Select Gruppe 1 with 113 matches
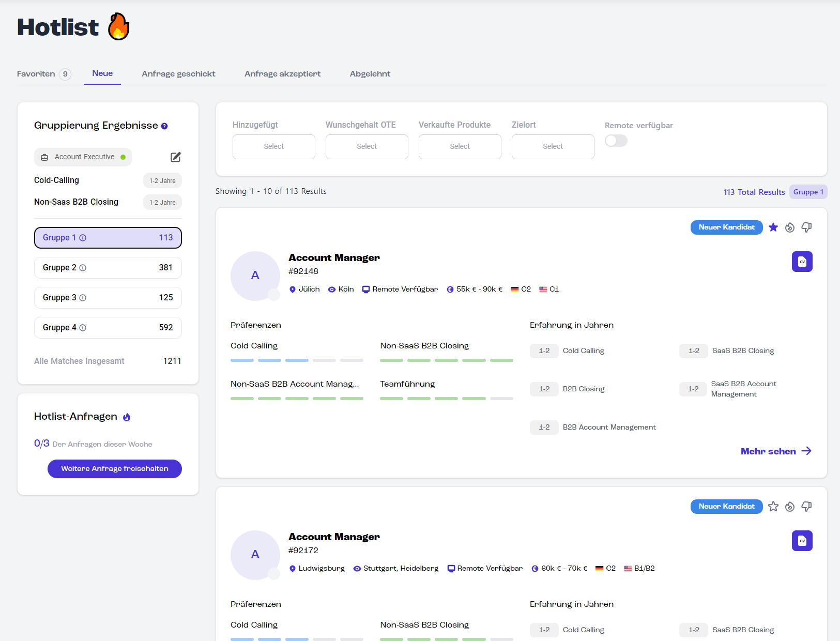Screen dimensions: 840x641 [x=108, y=238]
